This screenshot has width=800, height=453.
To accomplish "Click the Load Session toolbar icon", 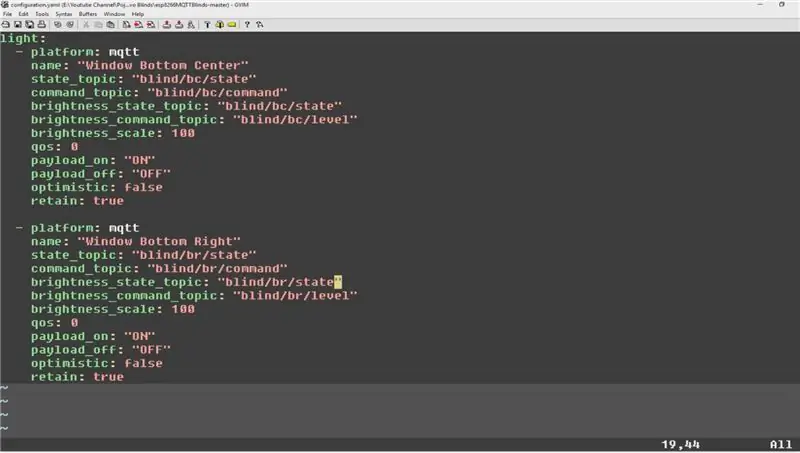I will [167, 24].
